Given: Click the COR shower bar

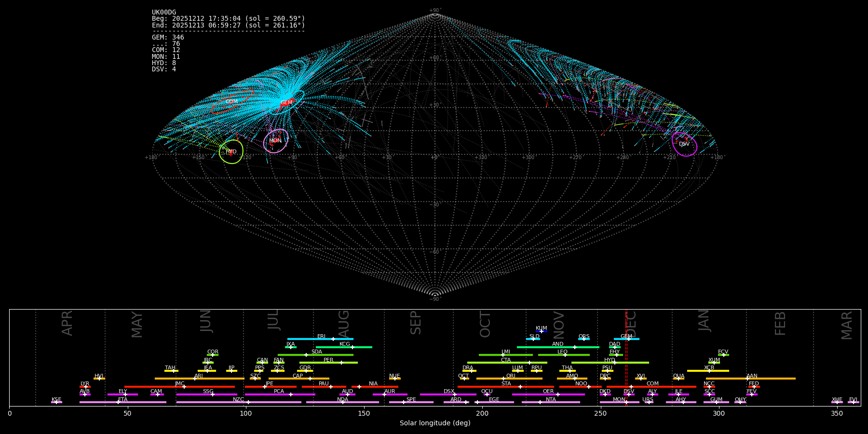Looking at the screenshot, I should click(x=213, y=355).
